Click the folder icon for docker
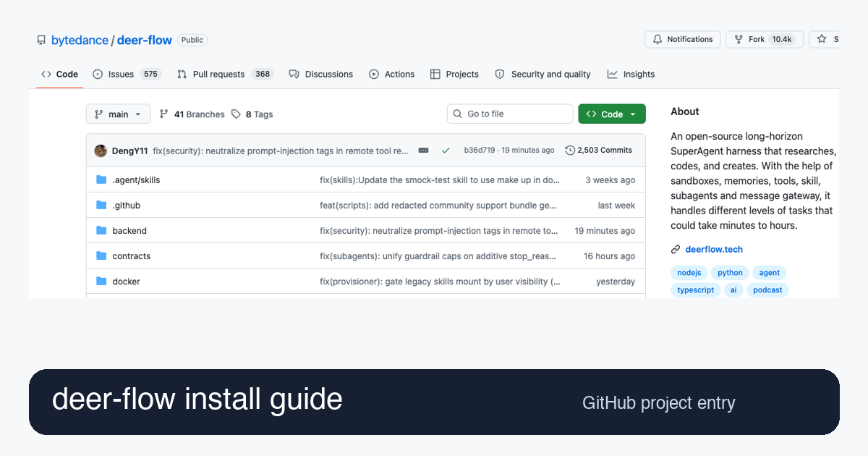The width and height of the screenshot is (868, 456). coord(101,282)
